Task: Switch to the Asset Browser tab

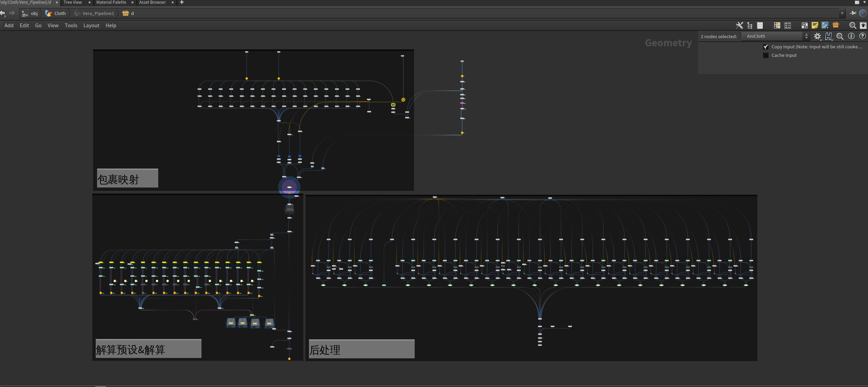Action: point(152,2)
